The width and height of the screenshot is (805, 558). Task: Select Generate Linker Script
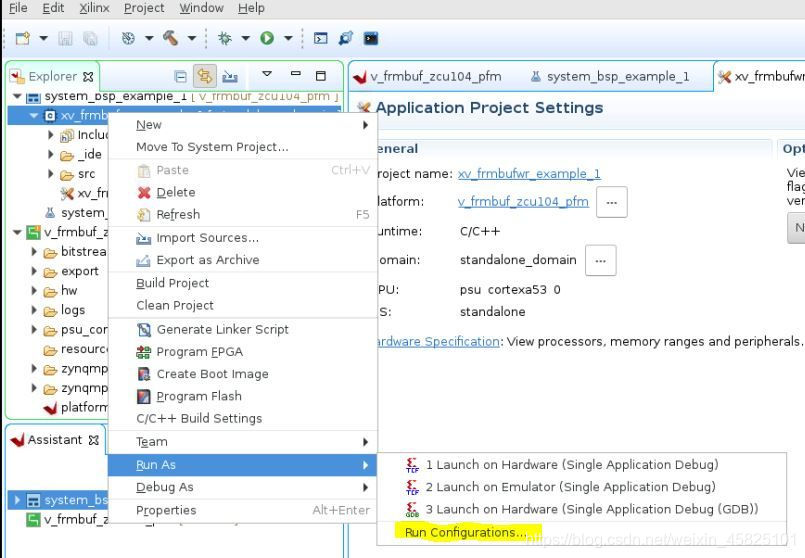click(243, 330)
